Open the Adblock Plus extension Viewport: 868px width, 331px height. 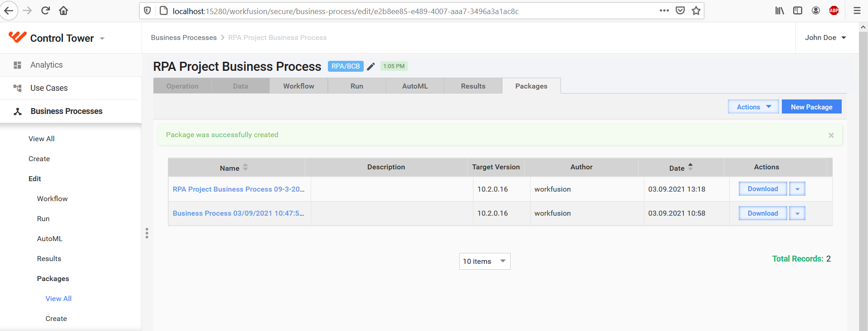click(834, 10)
